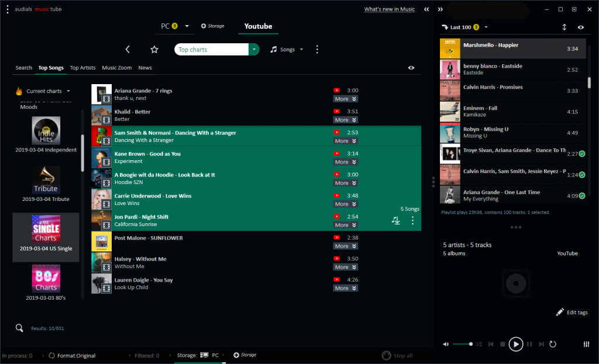Select the Youtube tab
The height and width of the screenshot is (364, 599).
tap(258, 26)
